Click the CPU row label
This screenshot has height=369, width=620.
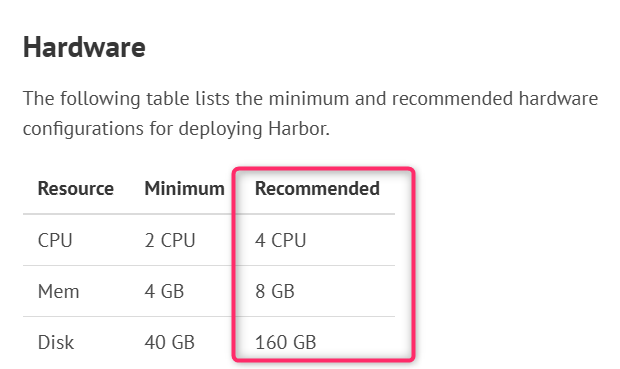[55, 240]
